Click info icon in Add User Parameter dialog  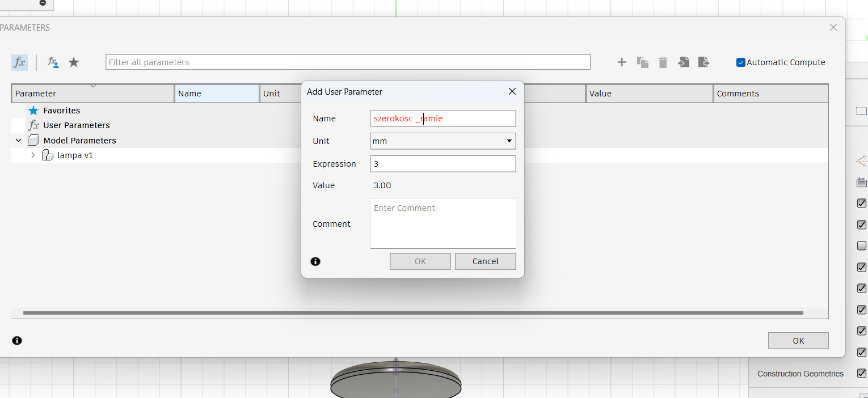pyautogui.click(x=315, y=261)
